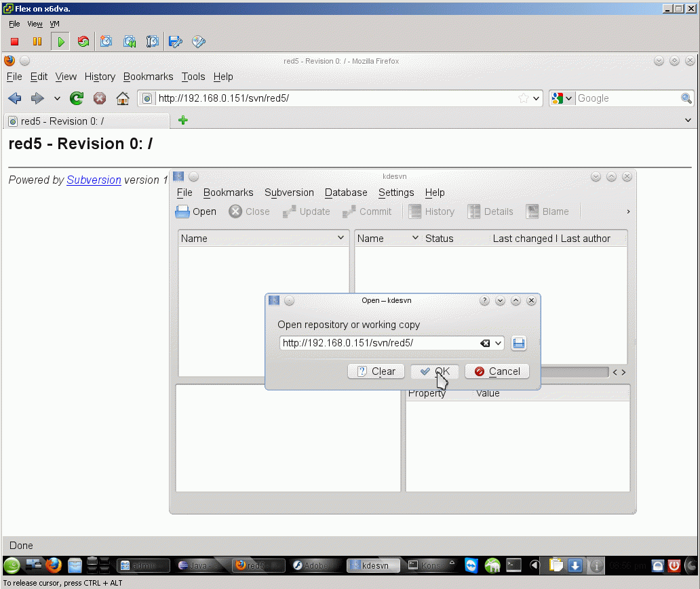700x589 pixels.
Task: Click the repository URL input field
Action: click(x=379, y=343)
